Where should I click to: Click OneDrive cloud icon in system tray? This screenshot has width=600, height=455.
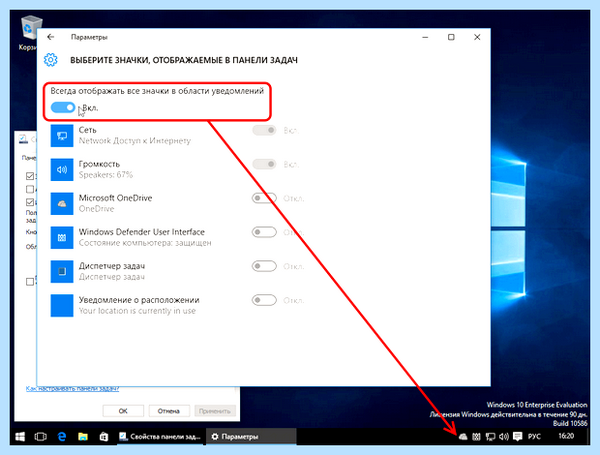point(463,437)
